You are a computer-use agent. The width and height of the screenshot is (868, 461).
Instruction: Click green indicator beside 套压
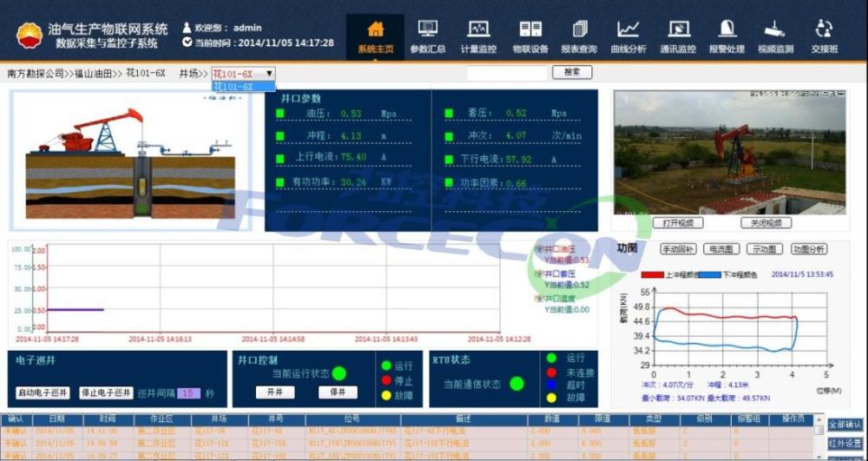pyautogui.click(x=449, y=114)
